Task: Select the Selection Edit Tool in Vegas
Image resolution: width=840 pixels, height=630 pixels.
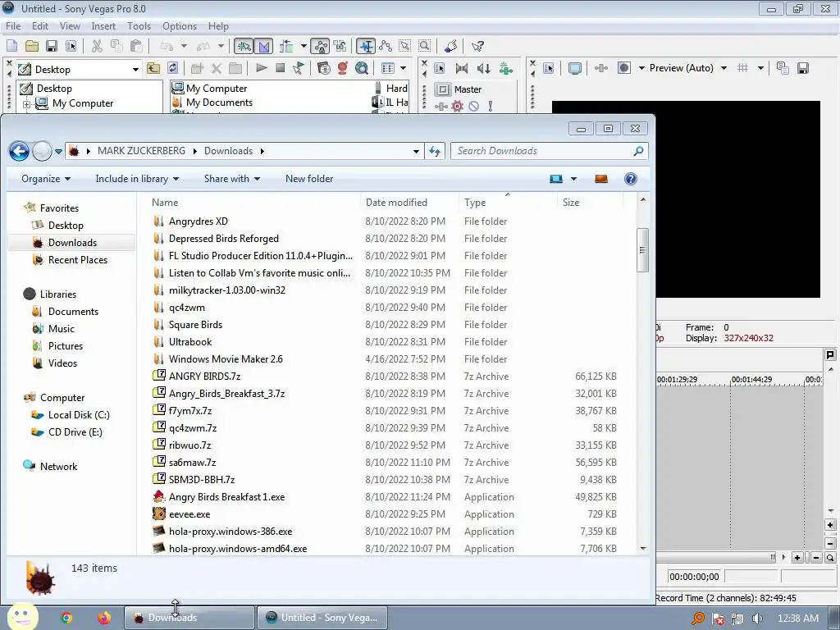Action: pyautogui.click(x=405, y=46)
